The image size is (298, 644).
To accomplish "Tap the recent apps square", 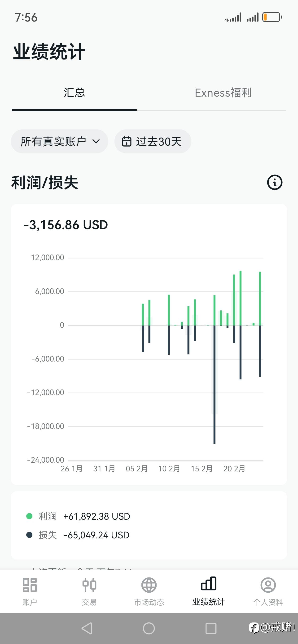I will pos(211,628).
